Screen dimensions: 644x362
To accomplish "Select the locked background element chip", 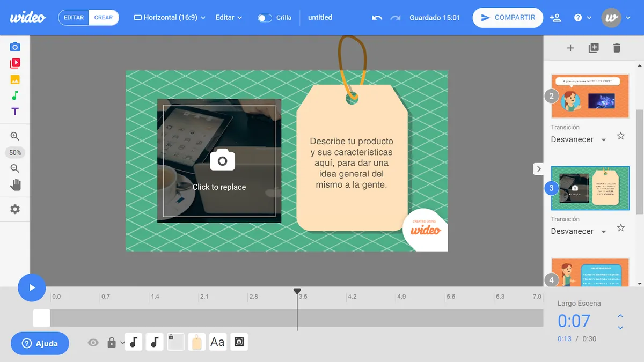I will point(175,342).
